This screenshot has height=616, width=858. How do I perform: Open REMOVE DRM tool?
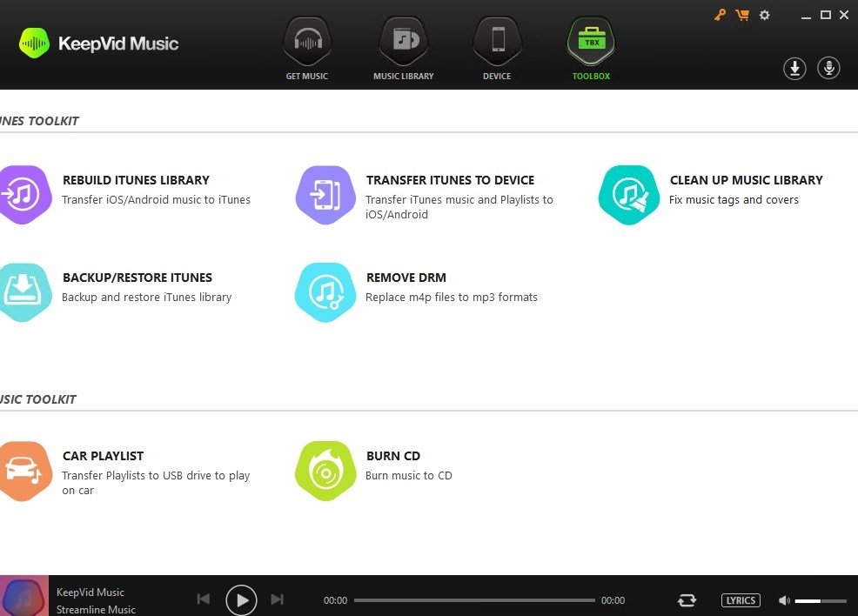(406, 278)
